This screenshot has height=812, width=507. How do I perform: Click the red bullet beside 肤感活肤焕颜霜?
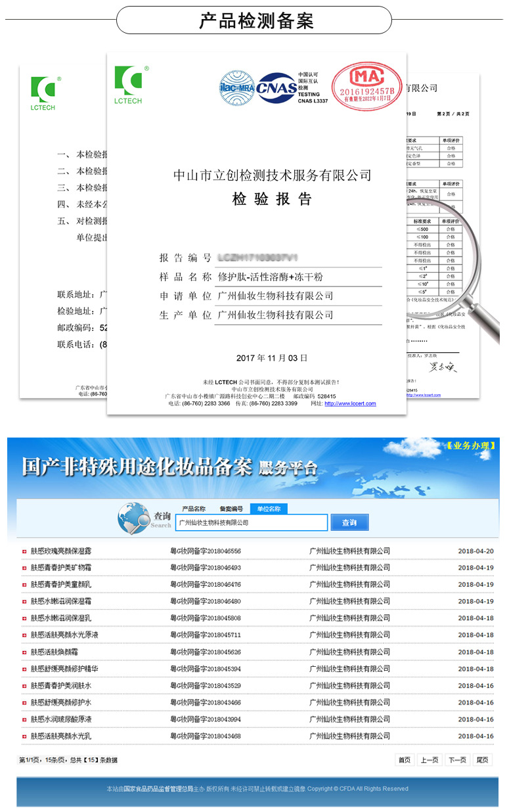(x=24, y=652)
